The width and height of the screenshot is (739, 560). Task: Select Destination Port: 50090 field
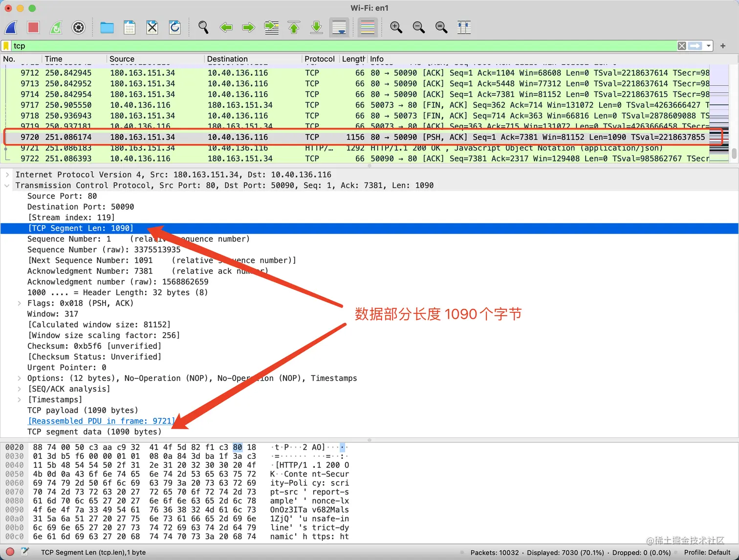pos(81,207)
